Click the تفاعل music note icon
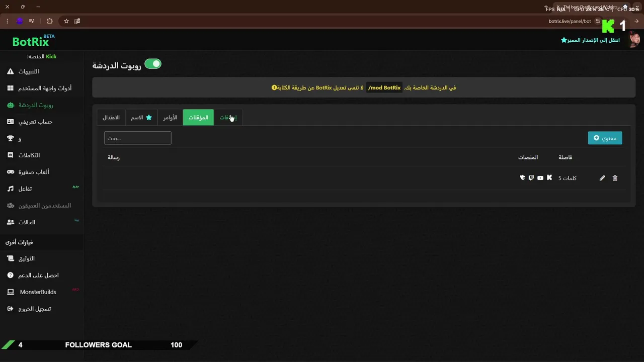 point(11,189)
